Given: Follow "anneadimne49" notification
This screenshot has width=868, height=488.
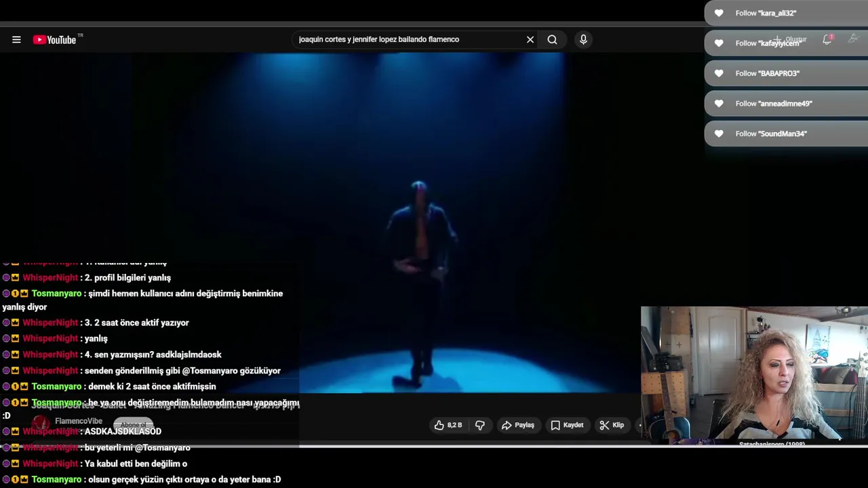Looking at the screenshot, I should click(786, 103).
